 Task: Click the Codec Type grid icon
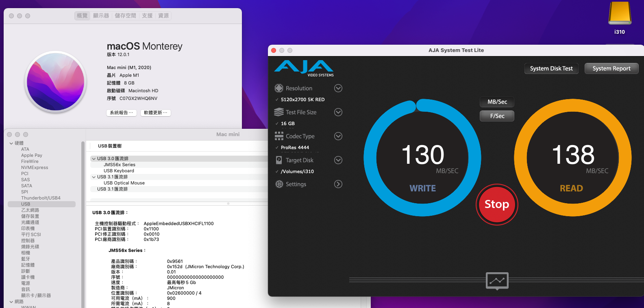coord(279,136)
